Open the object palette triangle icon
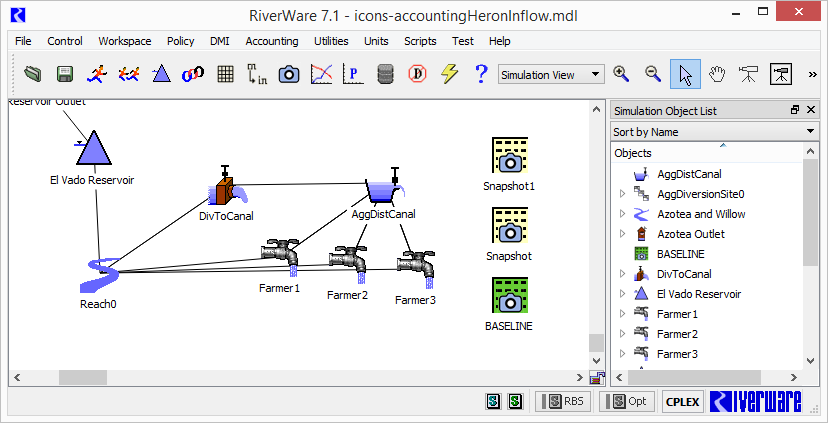The image size is (828, 423). click(162, 74)
